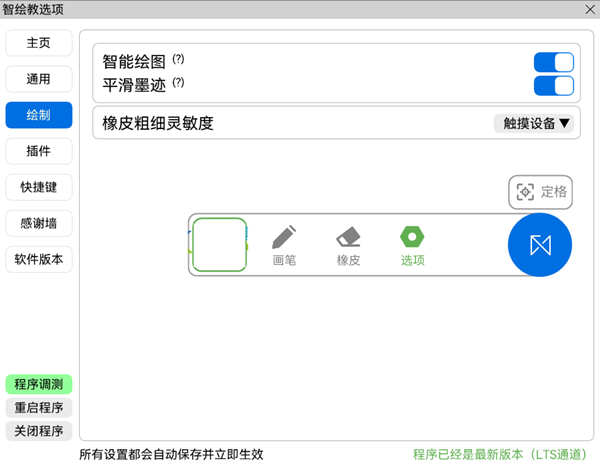Disable the 平滑墨迹 switch
Screen dimensions: 600x467
[553, 86]
